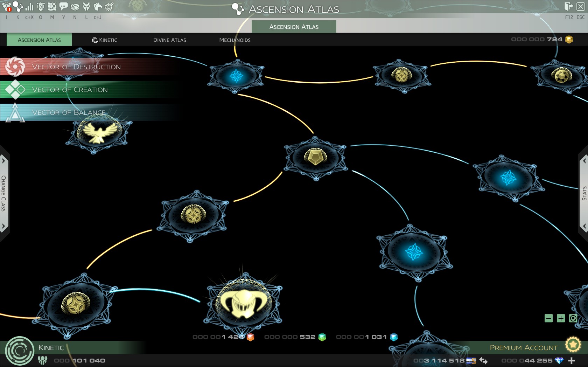Click upper arrow on Stats panel
Image resolution: width=588 pixels, height=367 pixels.
584,161
